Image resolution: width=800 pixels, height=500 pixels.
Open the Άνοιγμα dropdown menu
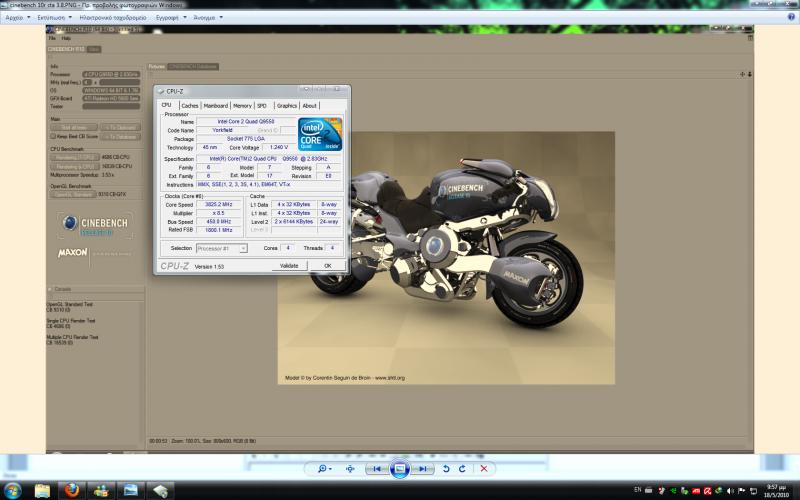[x=208, y=17]
